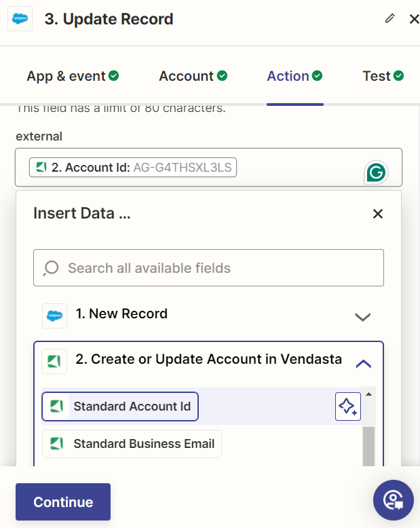Click the Update Record step title
The width and height of the screenshot is (420, 528).
tap(109, 19)
